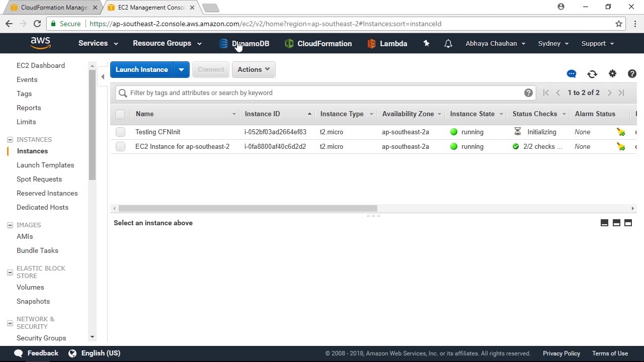Set the details pane to half height

tap(616, 223)
